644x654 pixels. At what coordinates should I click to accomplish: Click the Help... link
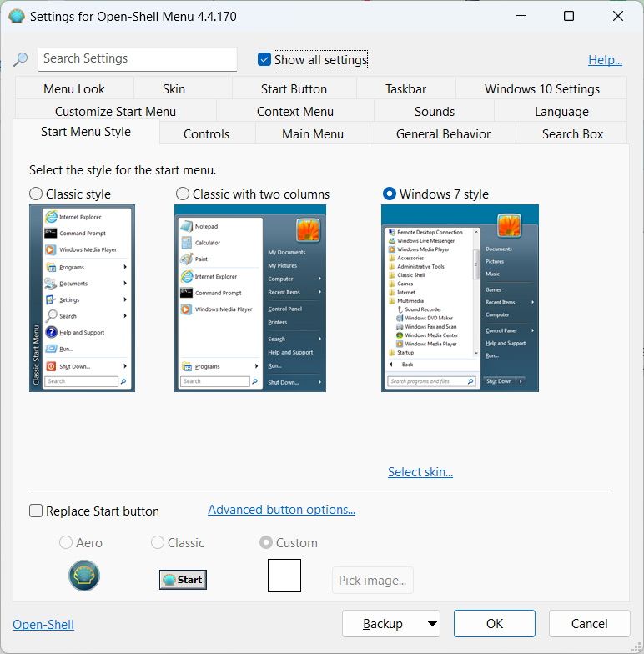point(606,60)
